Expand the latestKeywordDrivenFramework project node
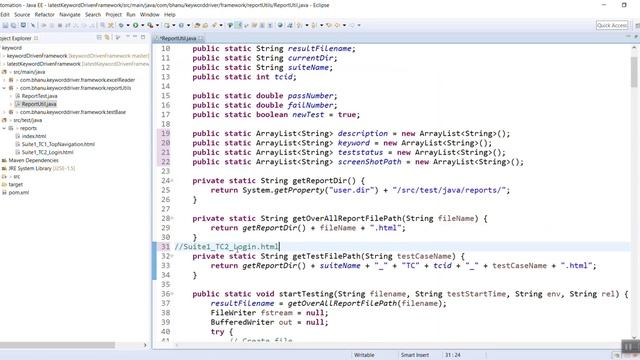 click(x=3, y=64)
